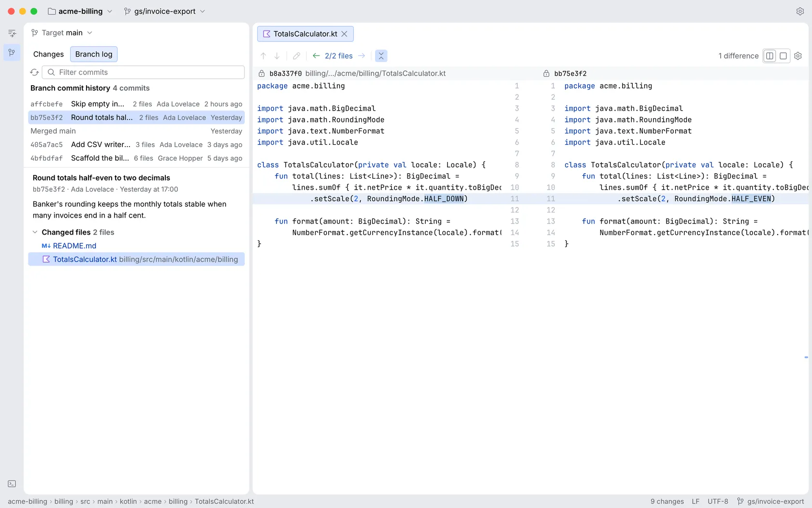The image size is (812, 508).
Task: Switch to side-by-side diff viewer
Action: [770, 56]
